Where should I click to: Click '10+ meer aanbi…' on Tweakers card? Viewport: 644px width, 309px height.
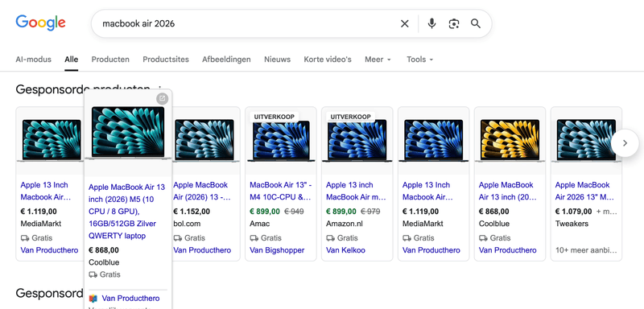pyautogui.click(x=586, y=250)
